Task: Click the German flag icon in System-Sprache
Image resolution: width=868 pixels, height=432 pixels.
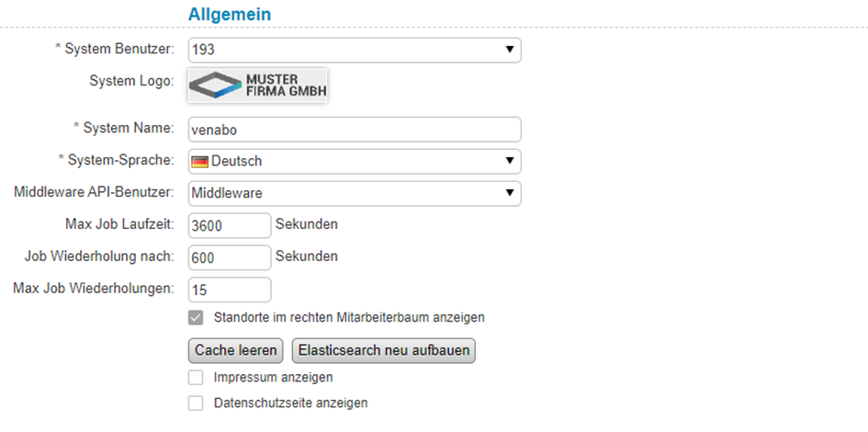Action: pos(200,162)
